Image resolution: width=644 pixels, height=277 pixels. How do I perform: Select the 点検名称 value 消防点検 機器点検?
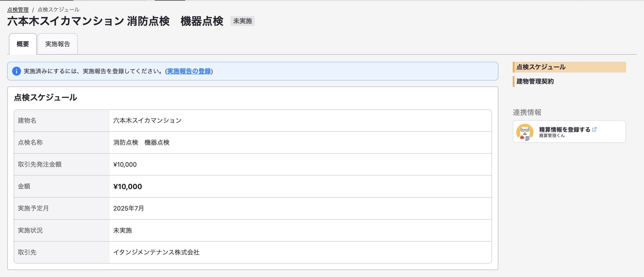pos(141,142)
